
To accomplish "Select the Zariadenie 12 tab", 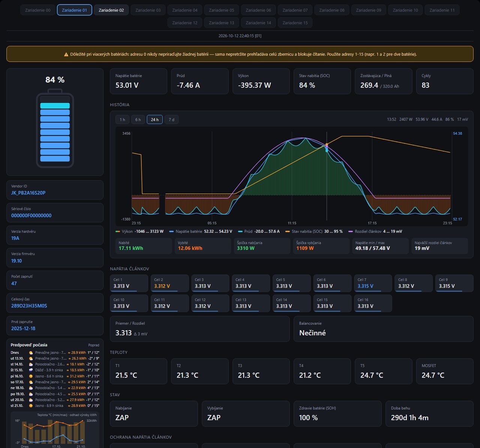I will tap(184, 23).
